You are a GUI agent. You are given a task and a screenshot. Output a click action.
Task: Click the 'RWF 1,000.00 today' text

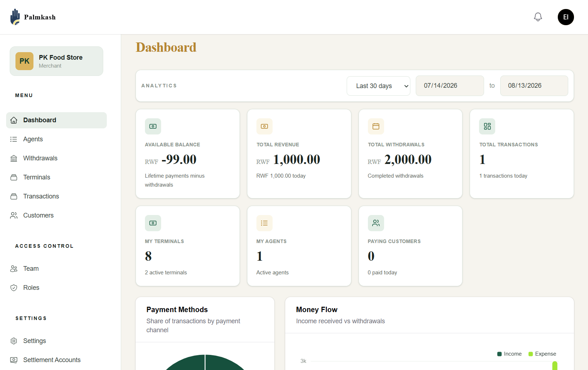pyautogui.click(x=281, y=176)
